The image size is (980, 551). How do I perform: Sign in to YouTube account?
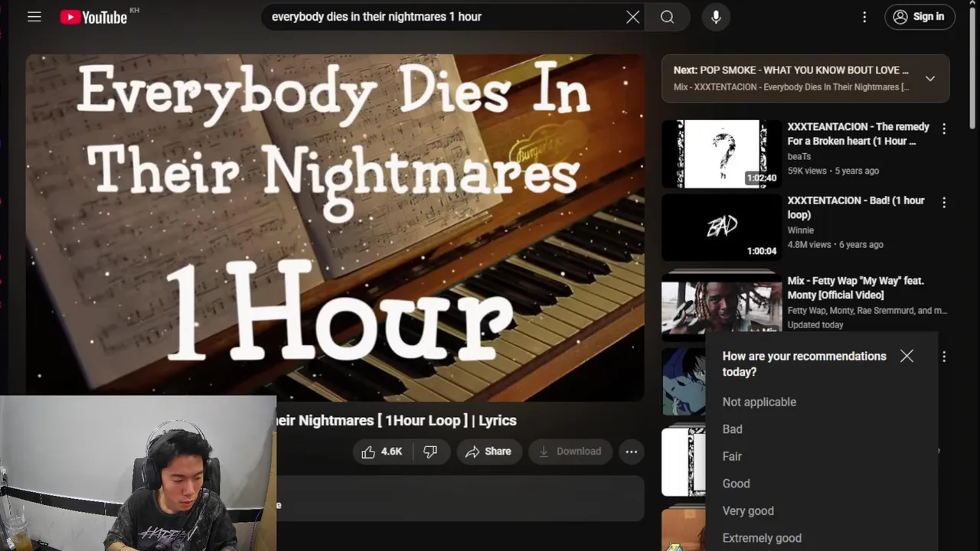920,17
